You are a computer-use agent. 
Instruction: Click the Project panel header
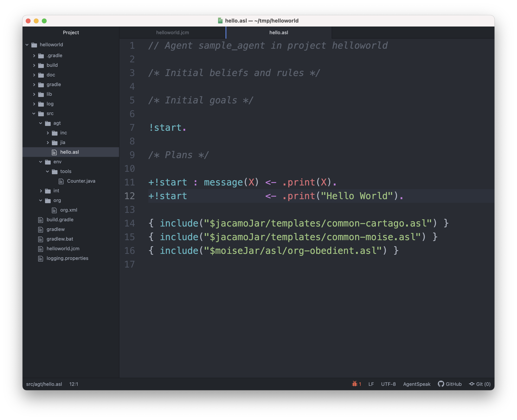[x=71, y=32]
